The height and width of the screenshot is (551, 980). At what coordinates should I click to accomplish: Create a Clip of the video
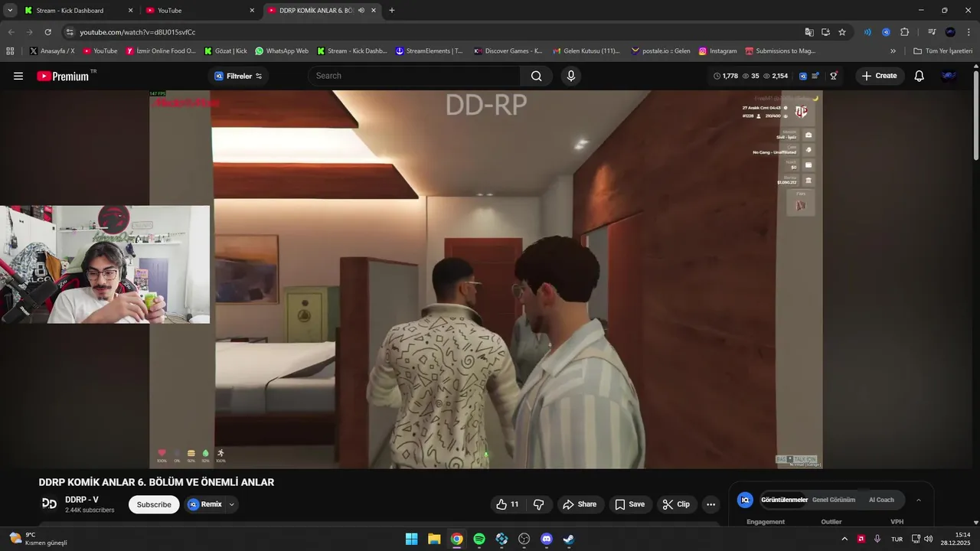tap(676, 504)
